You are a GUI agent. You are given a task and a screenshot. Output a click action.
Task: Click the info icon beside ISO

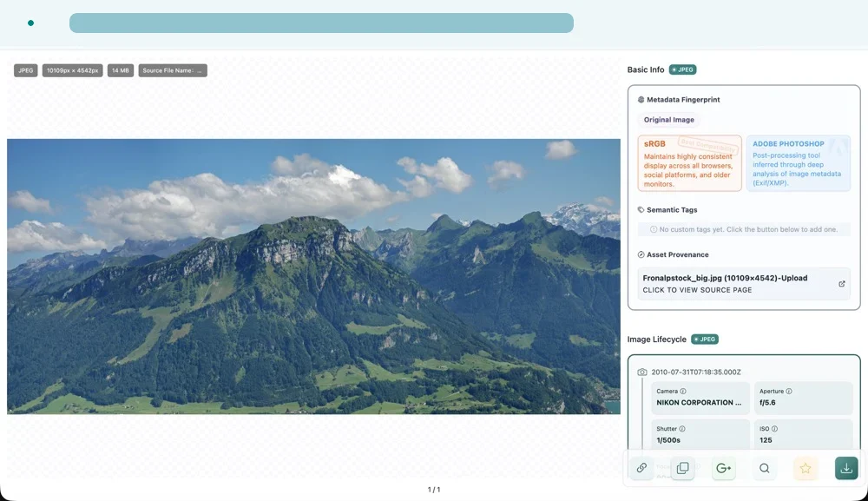point(774,428)
